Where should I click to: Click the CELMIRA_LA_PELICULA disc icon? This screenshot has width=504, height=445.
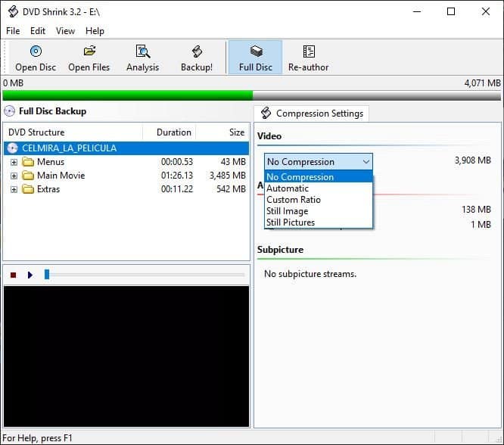(x=12, y=148)
